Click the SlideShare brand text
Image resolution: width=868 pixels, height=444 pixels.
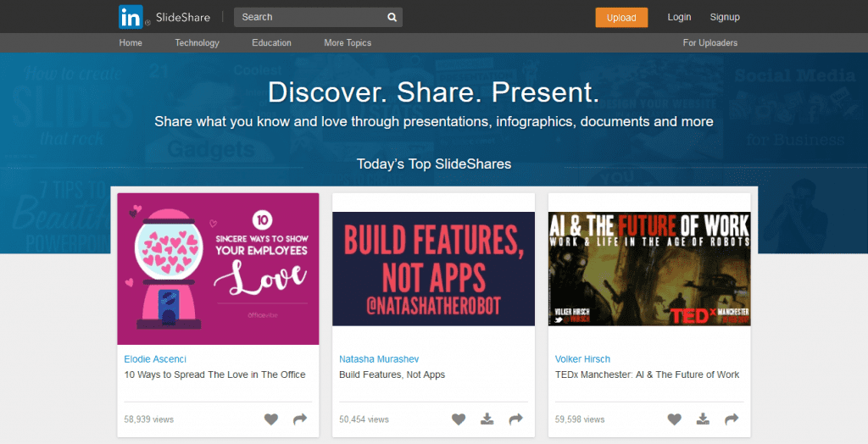pos(183,17)
